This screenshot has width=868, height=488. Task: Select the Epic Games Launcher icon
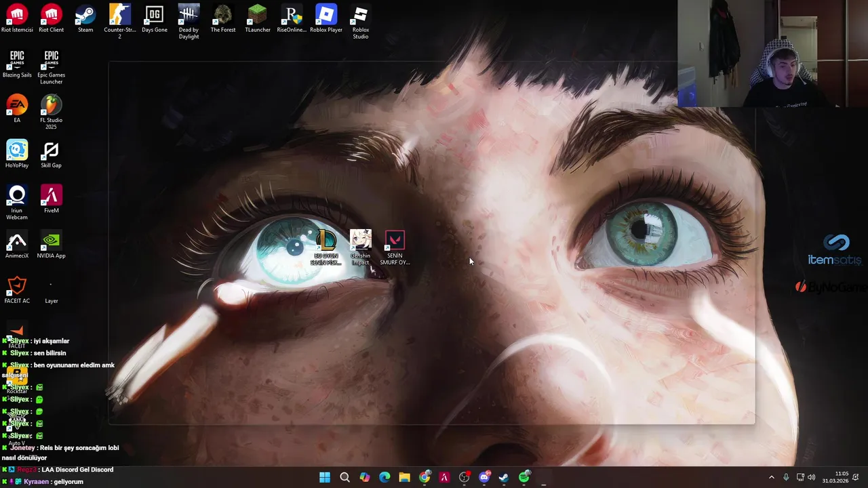[52, 67]
